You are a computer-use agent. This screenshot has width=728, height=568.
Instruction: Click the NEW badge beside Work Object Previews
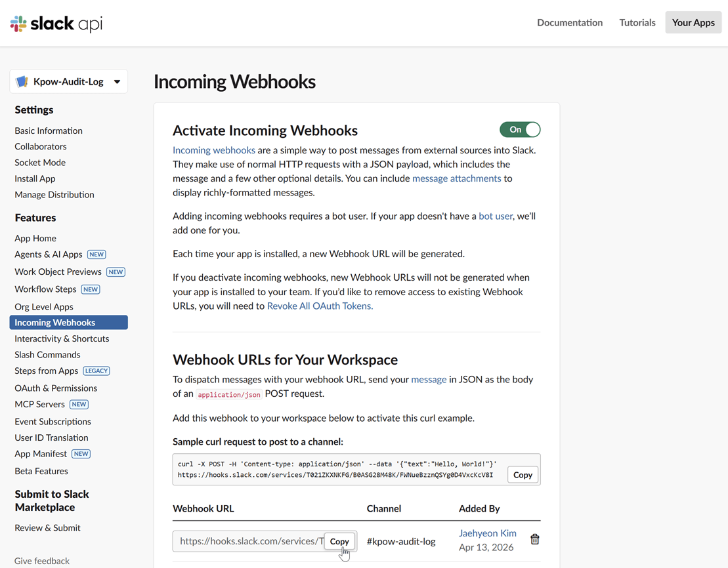tap(116, 272)
